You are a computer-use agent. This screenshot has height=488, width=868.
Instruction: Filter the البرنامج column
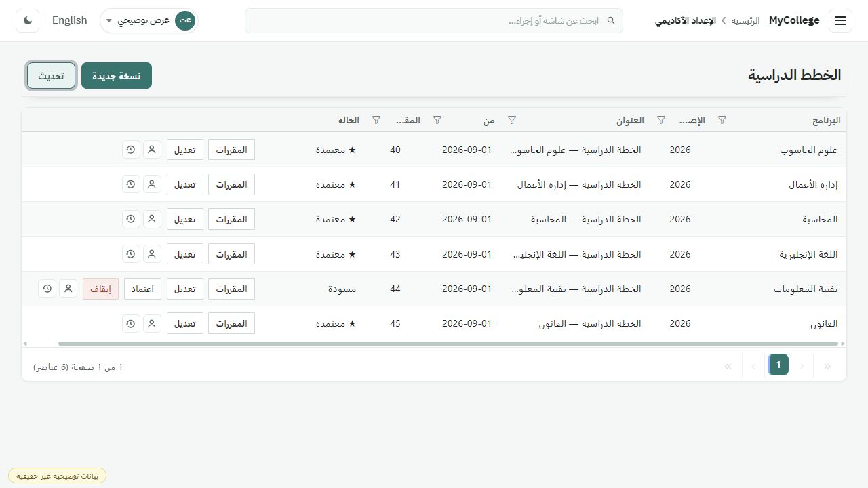(722, 120)
